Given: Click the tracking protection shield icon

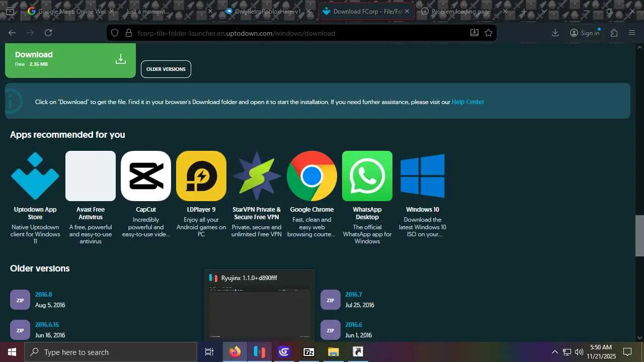Looking at the screenshot, I should coord(115,33).
